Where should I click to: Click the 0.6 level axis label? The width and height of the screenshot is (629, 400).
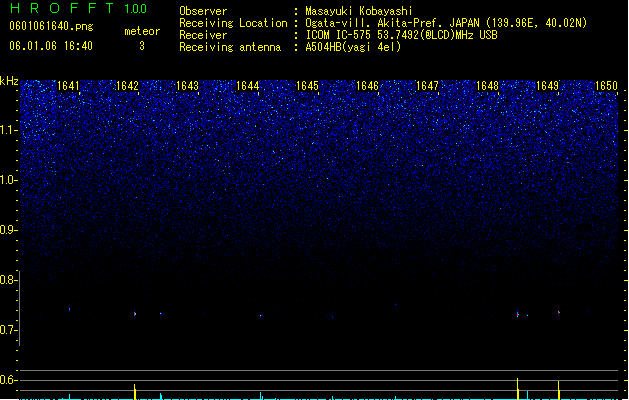[8, 380]
